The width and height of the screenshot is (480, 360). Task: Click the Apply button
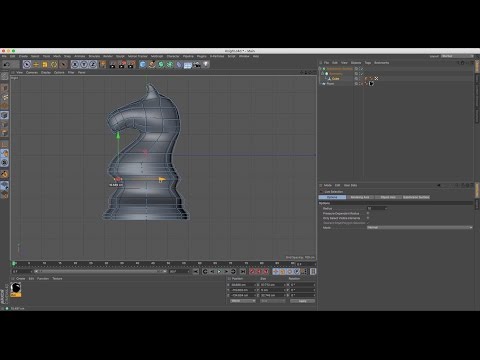click(302, 301)
